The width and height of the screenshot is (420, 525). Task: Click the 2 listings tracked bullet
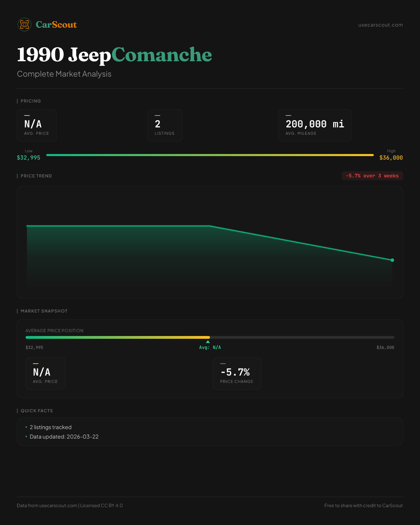point(50,427)
